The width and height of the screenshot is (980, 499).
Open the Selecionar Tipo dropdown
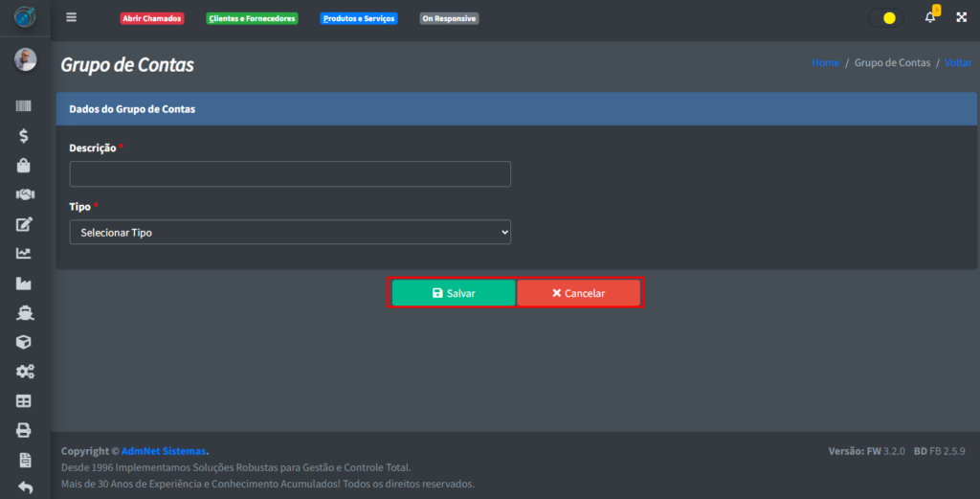pos(290,233)
